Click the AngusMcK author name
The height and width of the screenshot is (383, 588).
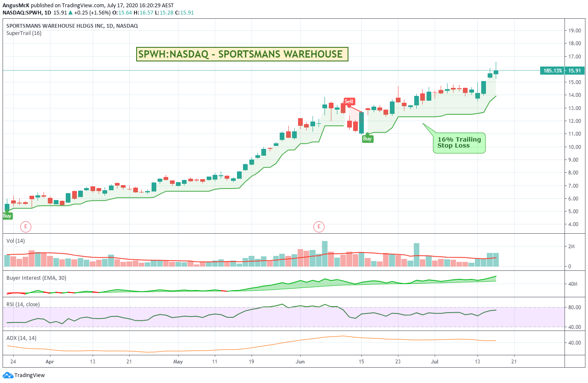pos(16,6)
